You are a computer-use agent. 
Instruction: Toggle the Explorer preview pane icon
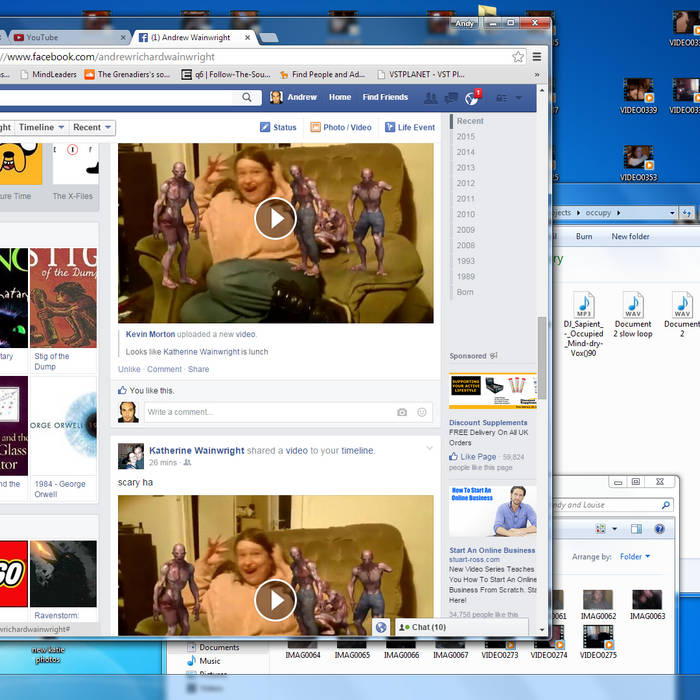tap(636, 529)
